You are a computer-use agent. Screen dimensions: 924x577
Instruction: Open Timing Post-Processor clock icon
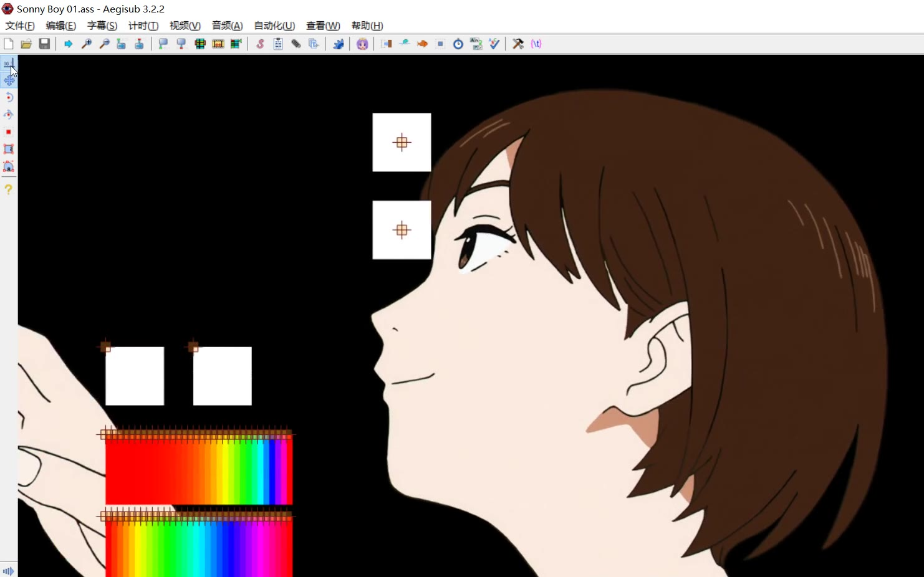click(458, 44)
